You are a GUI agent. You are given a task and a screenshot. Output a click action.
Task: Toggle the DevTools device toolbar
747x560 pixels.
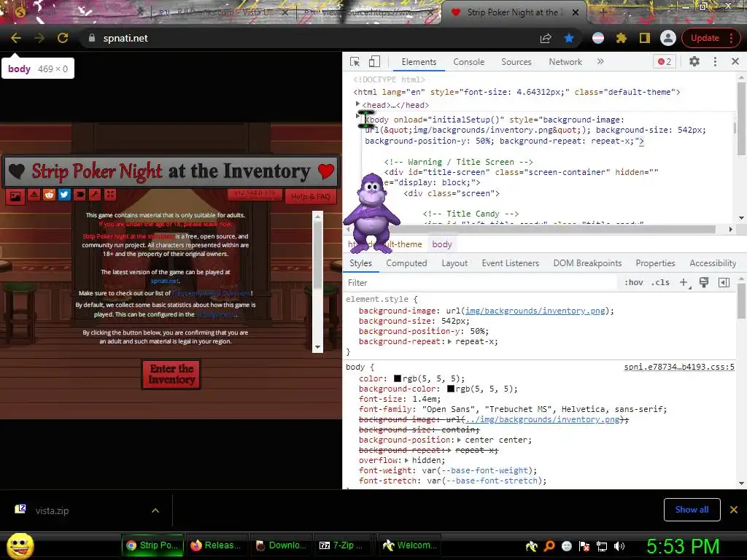click(x=374, y=62)
